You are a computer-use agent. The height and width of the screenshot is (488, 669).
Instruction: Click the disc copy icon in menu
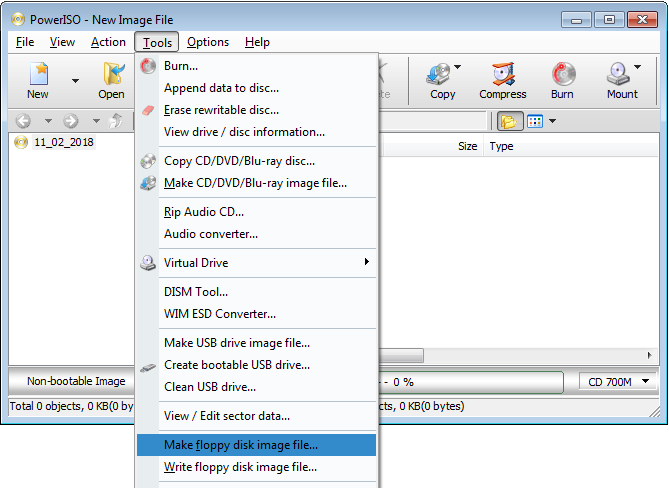pyautogui.click(x=148, y=161)
